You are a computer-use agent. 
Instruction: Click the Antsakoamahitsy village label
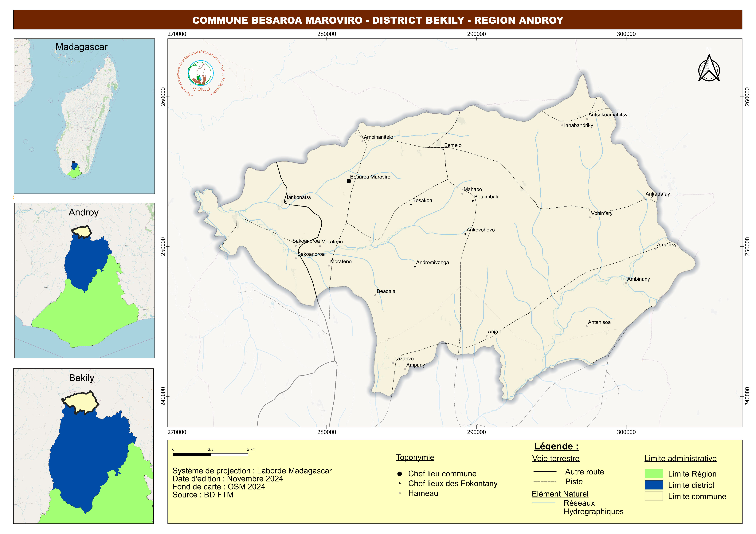click(x=608, y=115)
